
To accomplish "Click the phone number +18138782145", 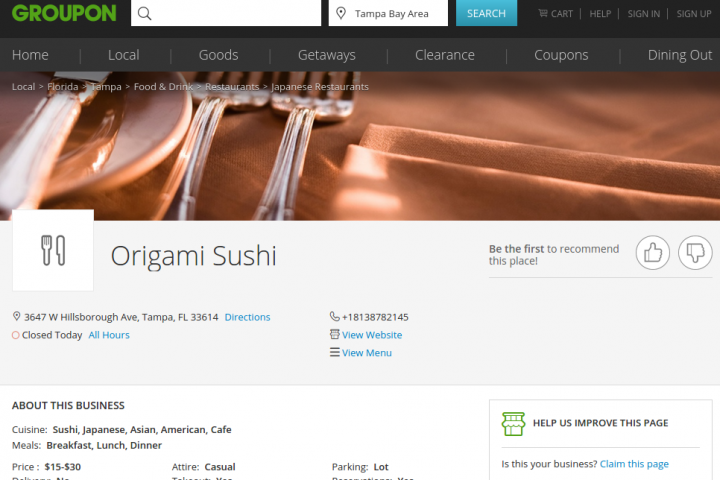I will pyautogui.click(x=375, y=317).
